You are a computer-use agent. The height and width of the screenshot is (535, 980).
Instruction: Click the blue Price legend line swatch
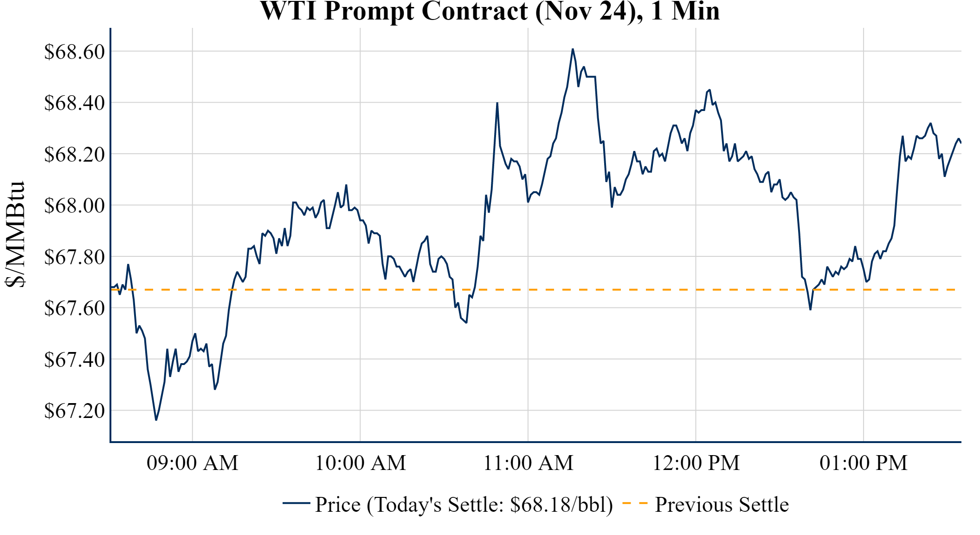[296, 503]
